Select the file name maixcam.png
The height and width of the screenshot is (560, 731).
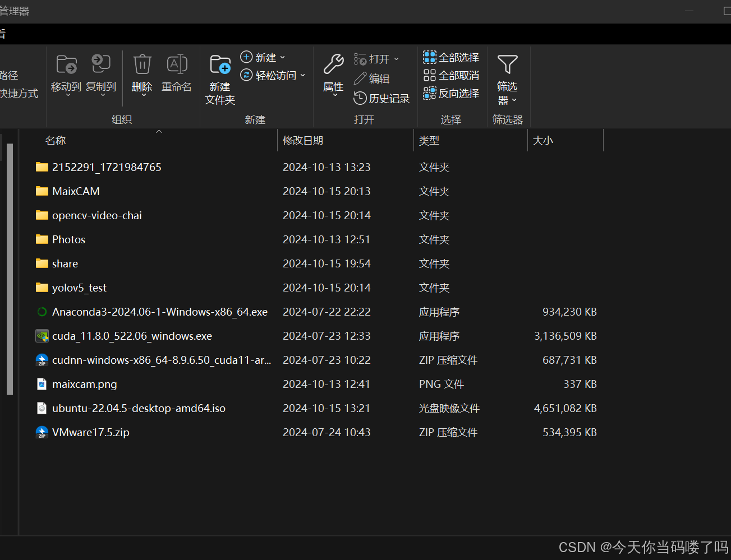point(85,384)
